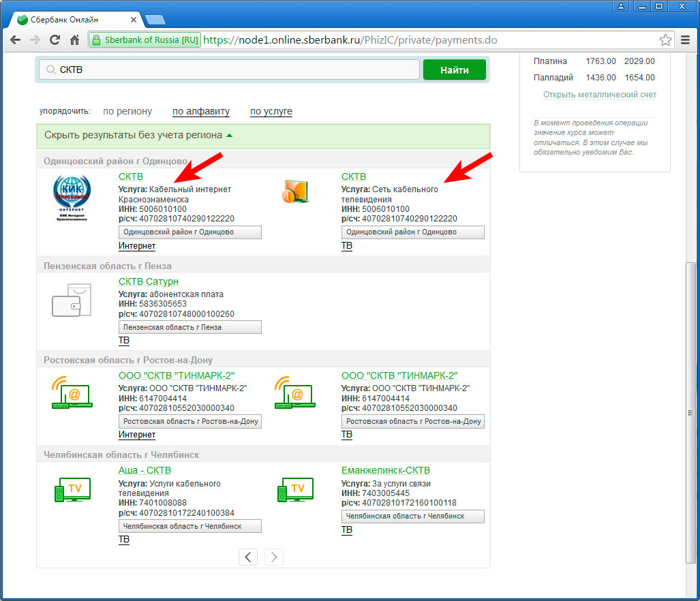Select the Платина buy rate 1763.00

[600, 61]
